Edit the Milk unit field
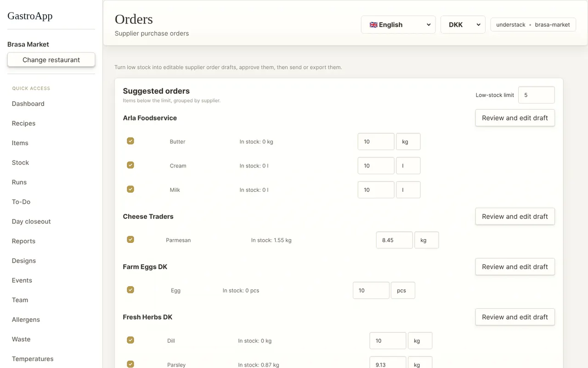The image size is (588, 368). click(x=408, y=190)
